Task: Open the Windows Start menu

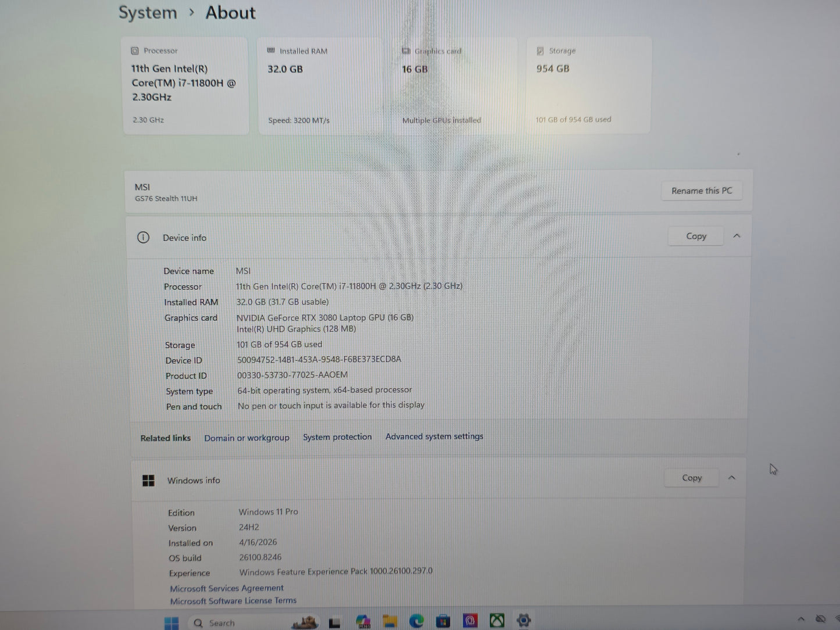Action: tap(171, 623)
